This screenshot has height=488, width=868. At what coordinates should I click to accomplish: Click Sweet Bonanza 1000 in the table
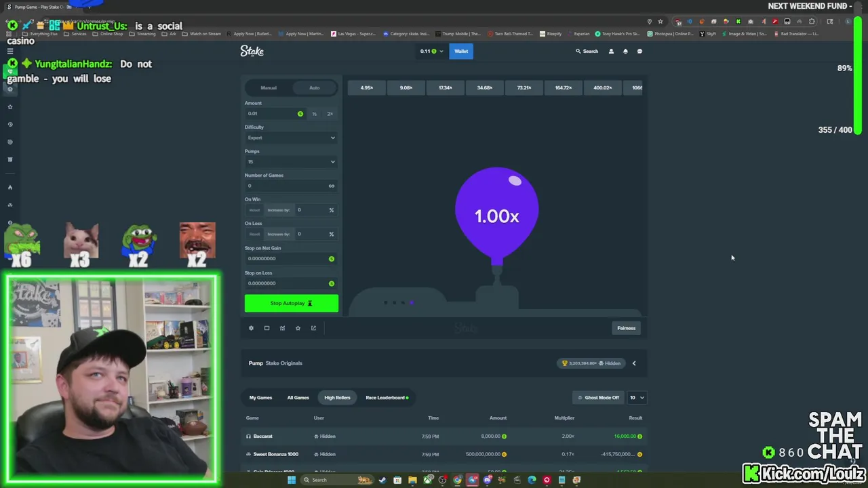pyautogui.click(x=275, y=454)
